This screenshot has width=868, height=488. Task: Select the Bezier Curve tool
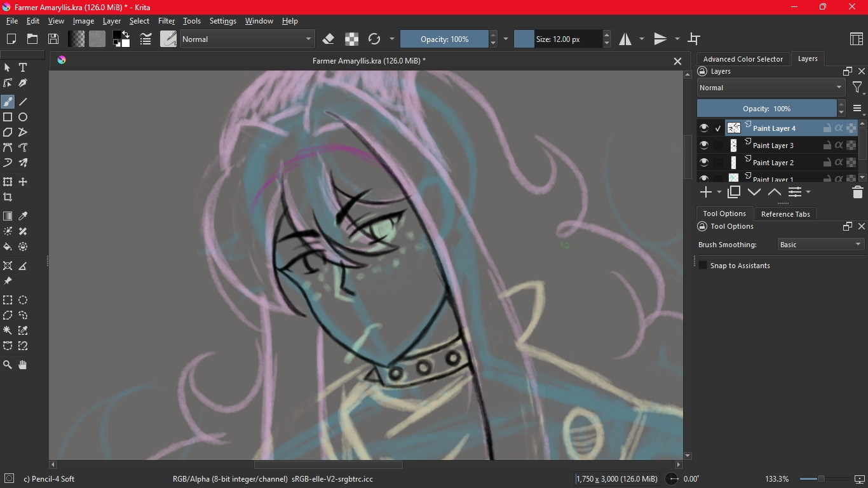8,147
